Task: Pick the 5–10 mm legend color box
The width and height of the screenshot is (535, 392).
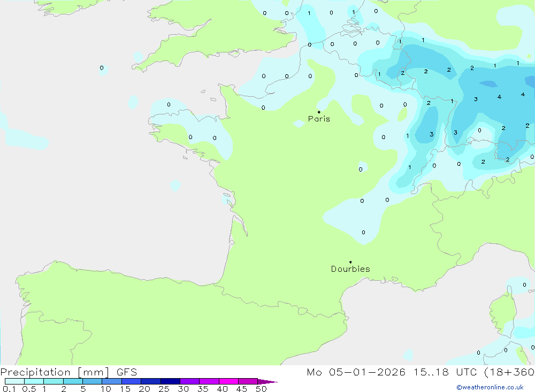Action: pos(93,381)
